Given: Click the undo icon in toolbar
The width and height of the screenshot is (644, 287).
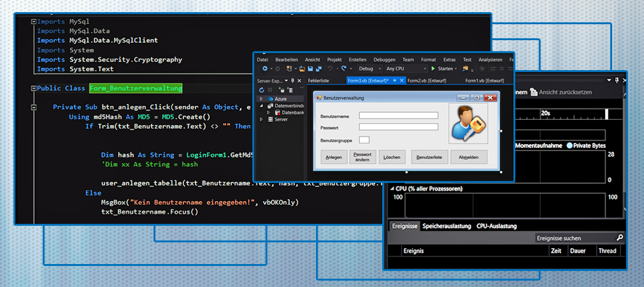Looking at the screenshot, I should [x=330, y=69].
